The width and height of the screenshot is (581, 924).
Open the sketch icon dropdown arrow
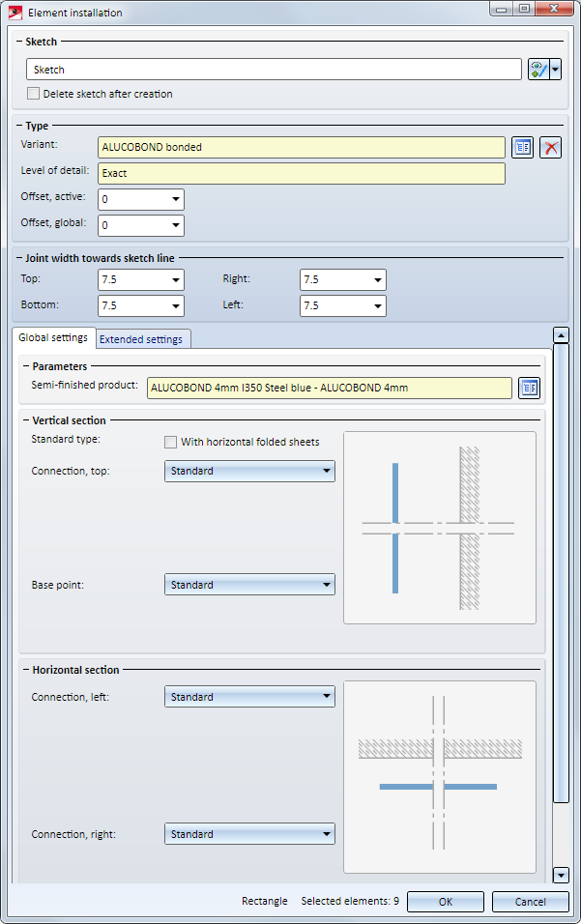pyautogui.click(x=555, y=70)
